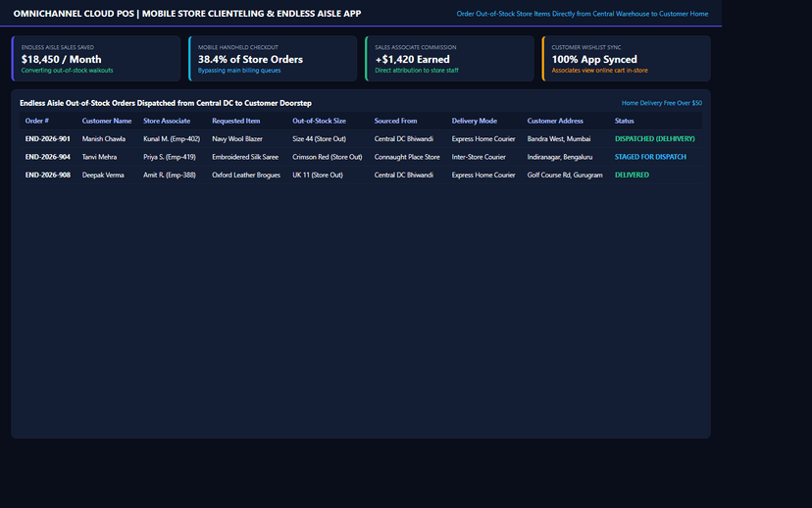Select order END-2026-904

48,157
